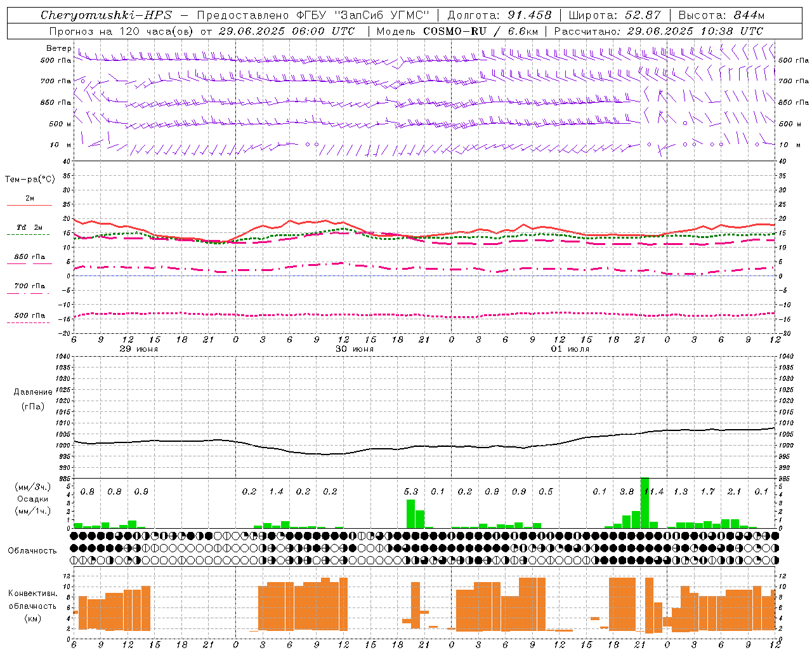Click the computed time Рассчитано: 29.06.2025 10:38 UTC
The width and height of the screenshot is (812, 650).
pos(658,31)
